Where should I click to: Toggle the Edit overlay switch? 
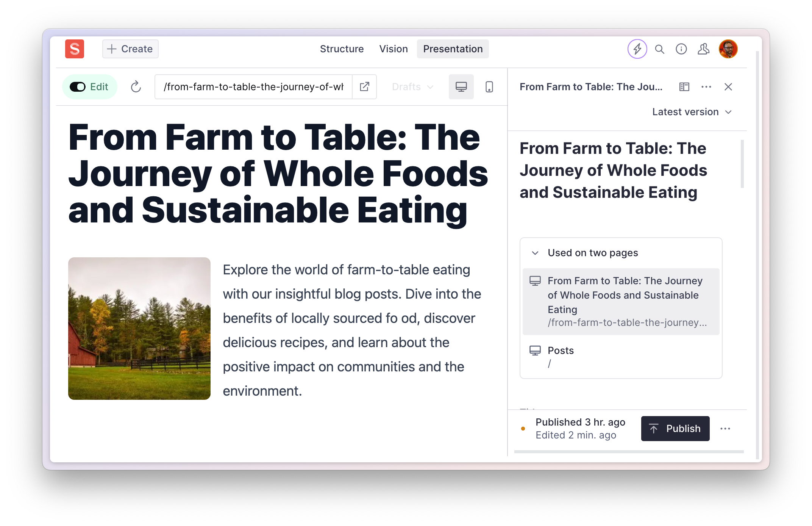[78, 87]
